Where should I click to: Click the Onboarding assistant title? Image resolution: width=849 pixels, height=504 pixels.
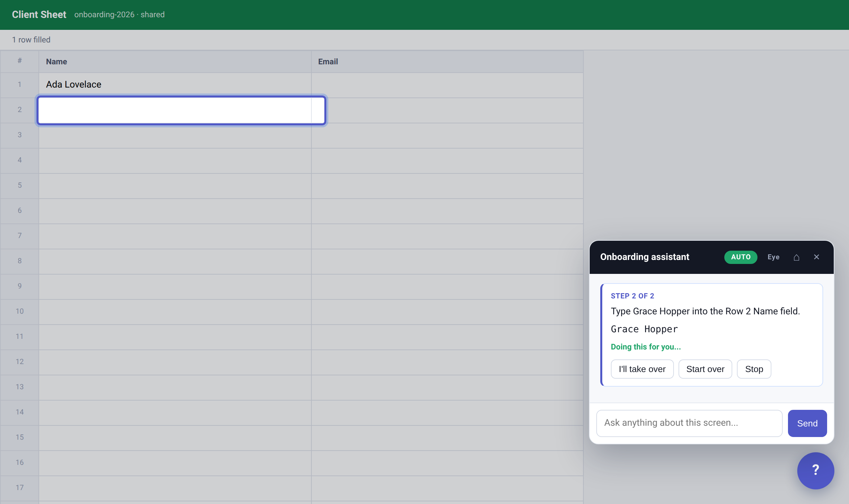[644, 257]
